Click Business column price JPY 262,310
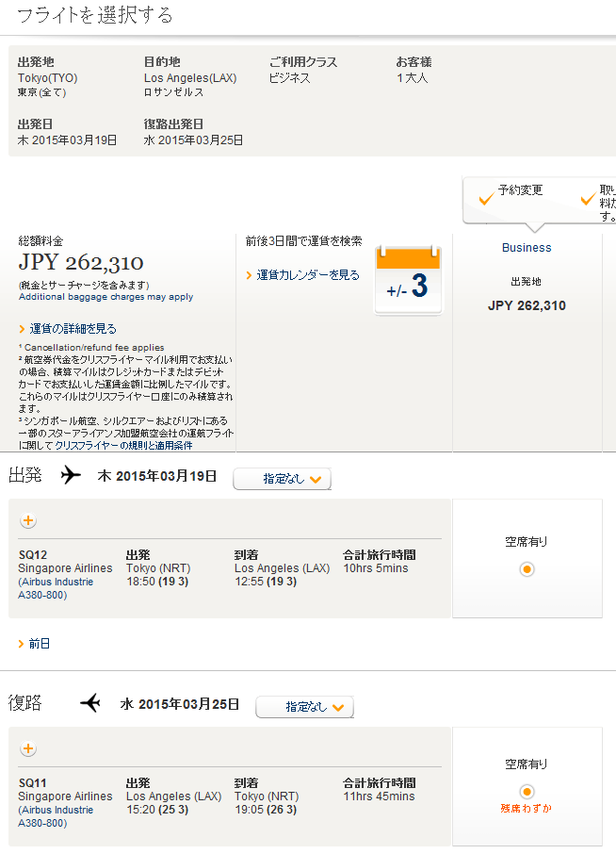The width and height of the screenshot is (616, 854). pyautogui.click(x=527, y=305)
